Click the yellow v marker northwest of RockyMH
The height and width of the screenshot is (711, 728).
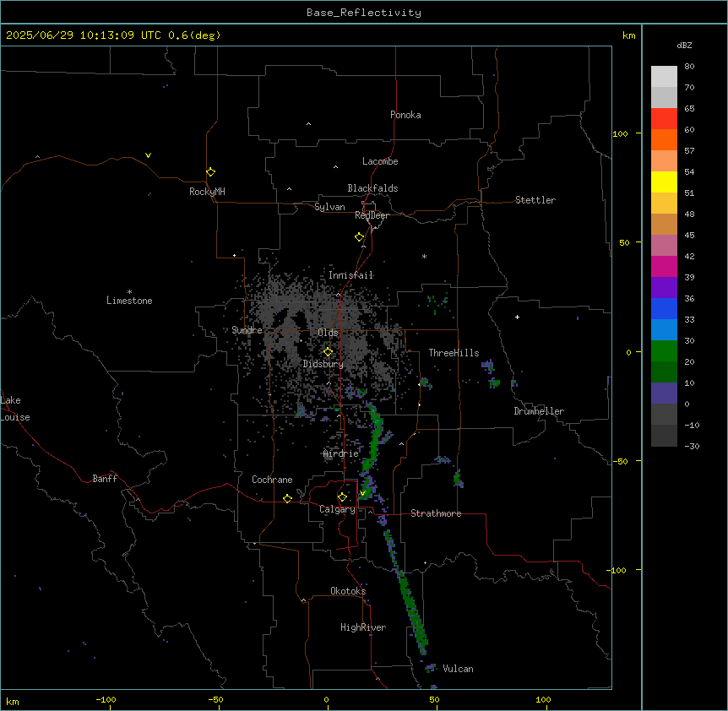(x=148, y=155)
